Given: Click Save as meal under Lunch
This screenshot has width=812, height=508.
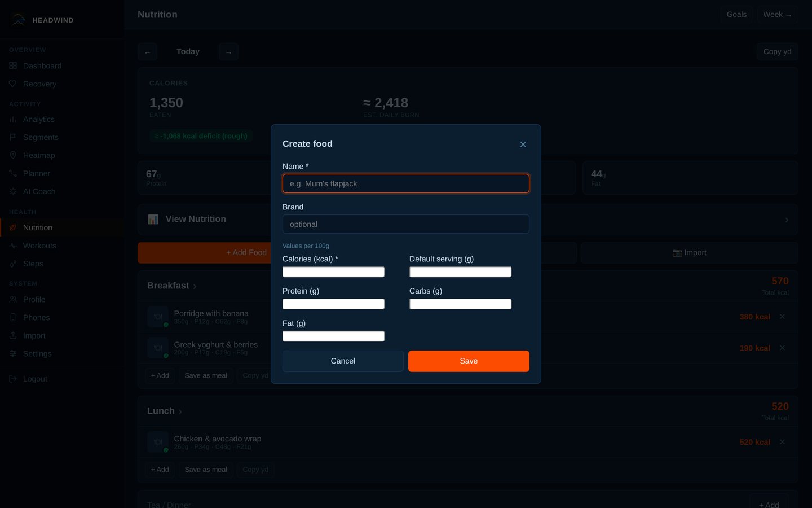Looking at the screenshot, I should [206, 470].
